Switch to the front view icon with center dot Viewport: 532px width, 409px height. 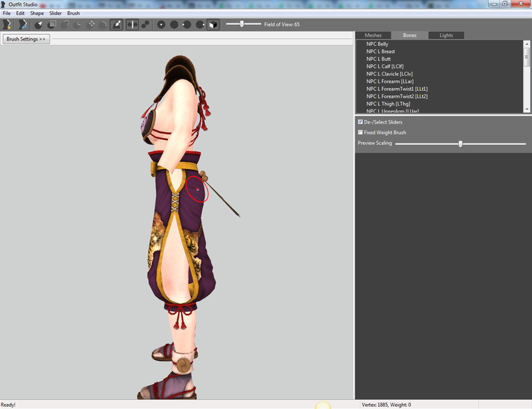pos(161,24)
